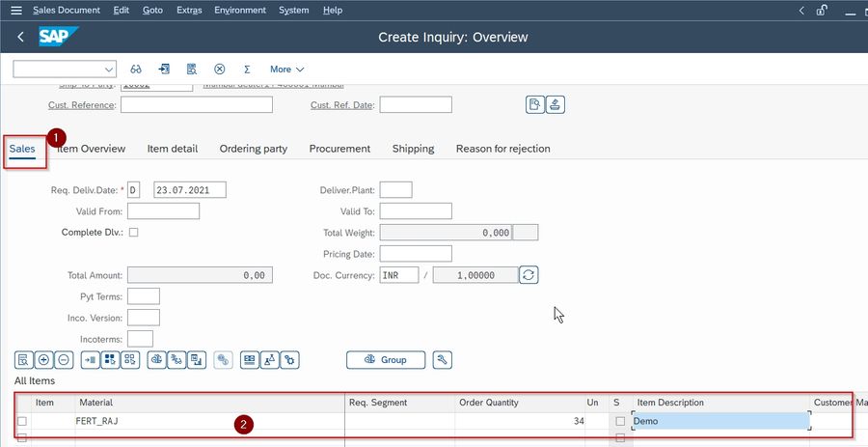The height and width of the screenshot is (447, 868).
Task: Click the stamp icon next to Cust. Ref. Date
Action: (x=556, y=104)
